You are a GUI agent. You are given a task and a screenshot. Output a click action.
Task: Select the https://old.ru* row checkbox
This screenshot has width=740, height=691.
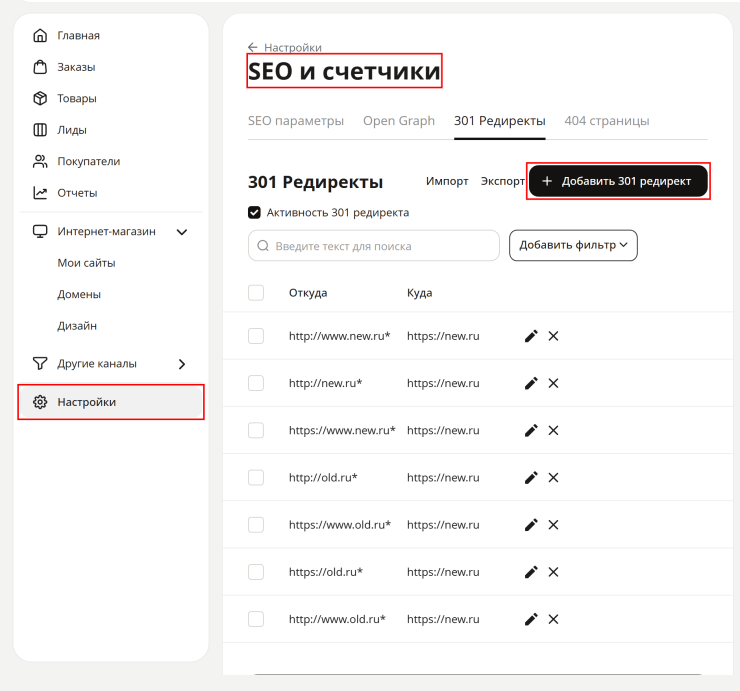point(256,572)
